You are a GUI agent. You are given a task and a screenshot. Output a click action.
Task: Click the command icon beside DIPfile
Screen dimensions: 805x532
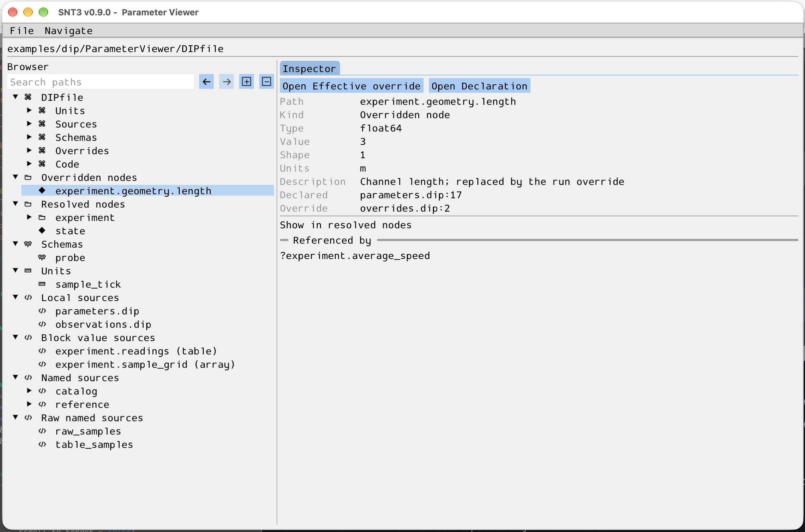tap(28, 97)
